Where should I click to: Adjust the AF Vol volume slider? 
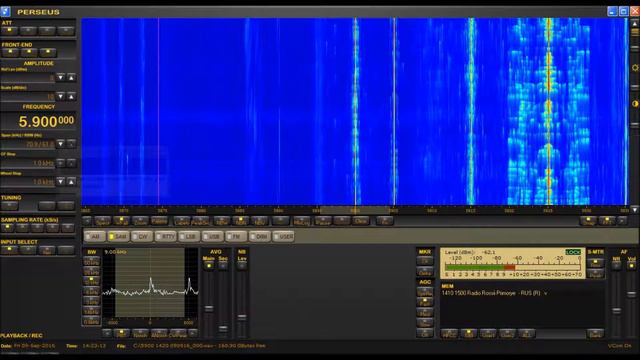click(631, 294)
